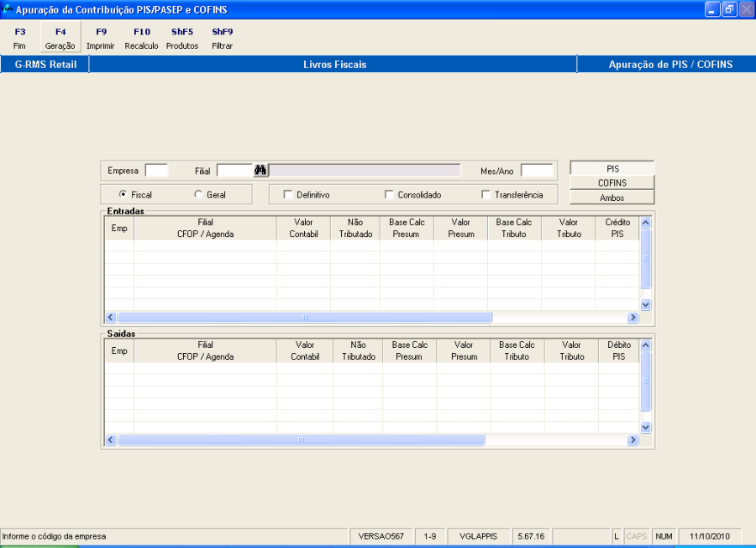Click the Entradas grid scroll-right arrow
This screenshot has height=548, width=756.
click(633, 317)
